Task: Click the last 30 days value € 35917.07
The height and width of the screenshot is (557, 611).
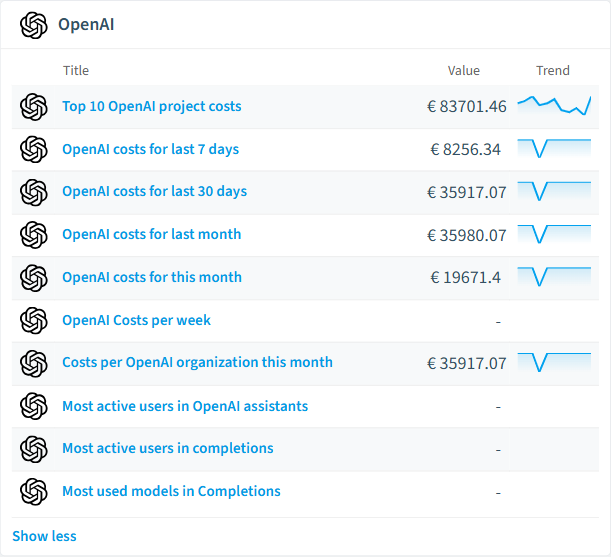Action: coord(467,193)
